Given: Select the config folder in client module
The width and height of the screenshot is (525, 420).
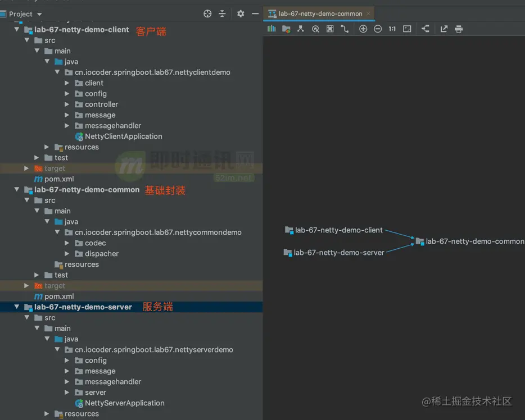Looking at the screenshot, I should pos(96,94).
